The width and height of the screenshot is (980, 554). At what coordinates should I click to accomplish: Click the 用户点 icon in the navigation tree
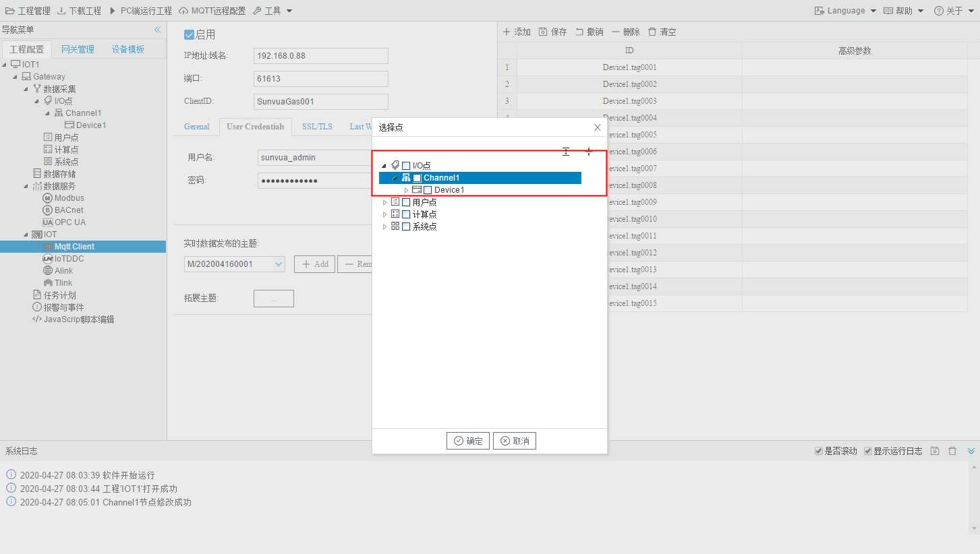point(48,137)
